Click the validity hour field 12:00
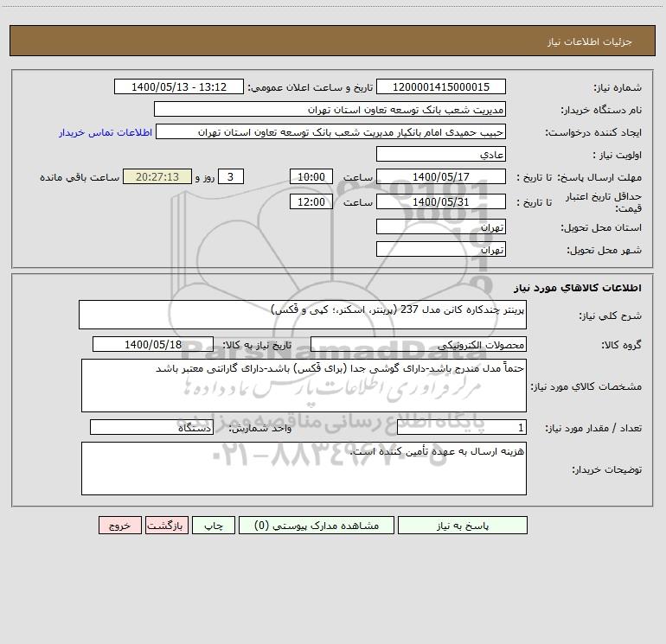Image resolution: width=666 pixels, height=644 pixels. pos(311,201)
